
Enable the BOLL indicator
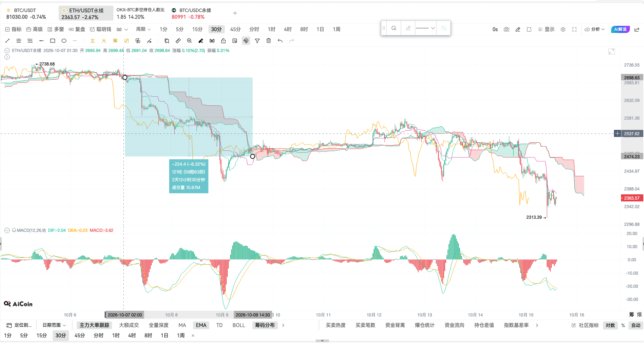tap(239, 325)
